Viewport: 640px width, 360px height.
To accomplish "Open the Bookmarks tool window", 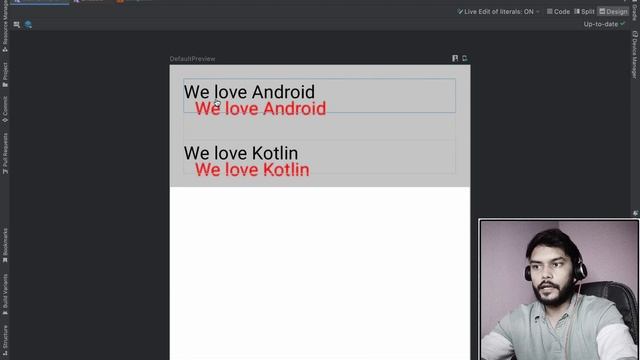I will [5, 245].
